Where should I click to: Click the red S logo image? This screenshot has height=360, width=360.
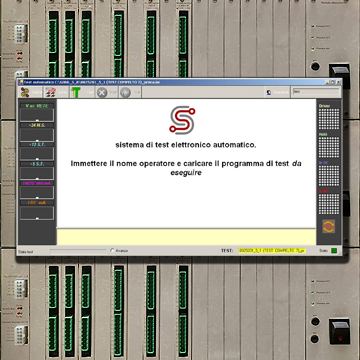182,120
